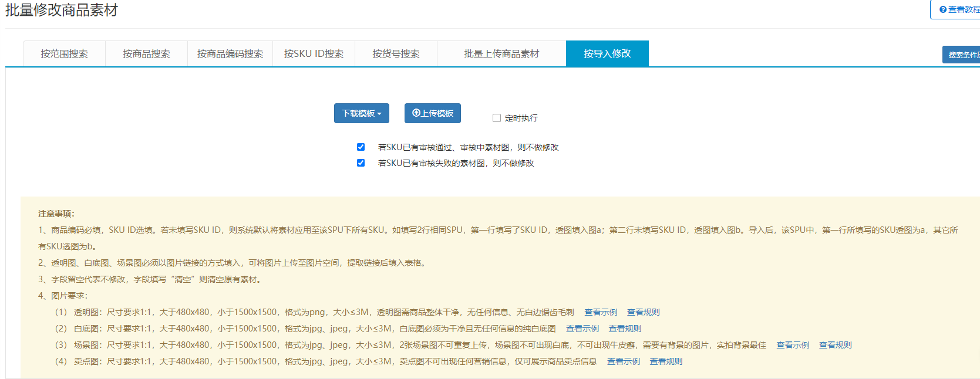
Task: Select the active 按导入修改 tab
Action: point(607,53)
